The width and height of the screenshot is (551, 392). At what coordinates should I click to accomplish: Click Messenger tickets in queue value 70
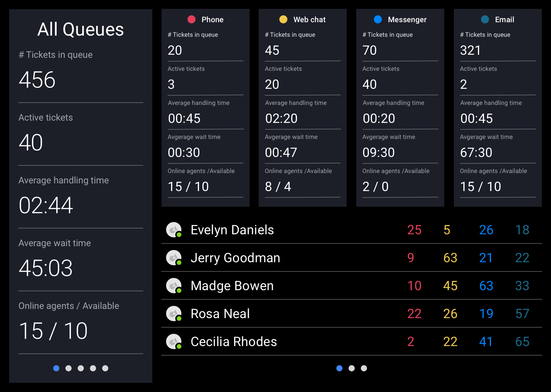(370, 50)
